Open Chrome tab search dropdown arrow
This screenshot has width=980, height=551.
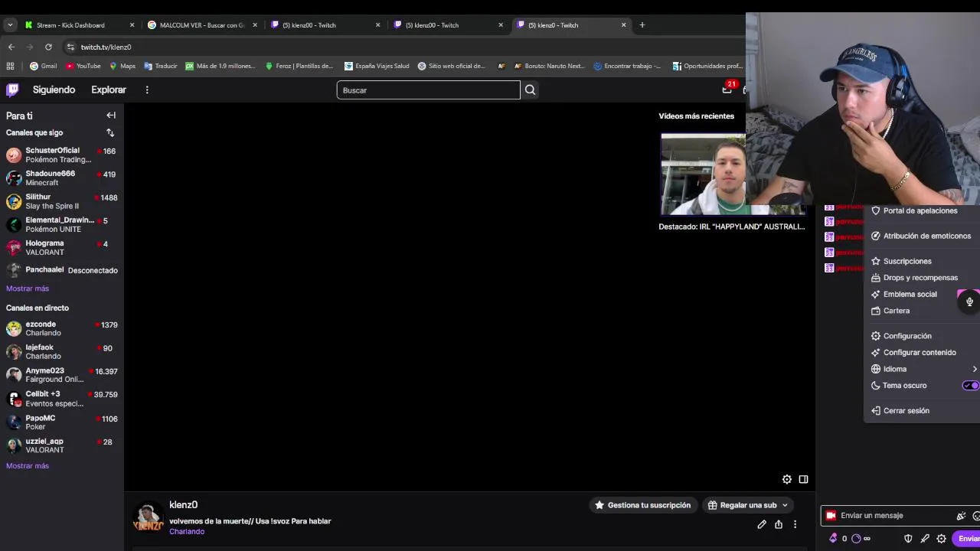tap(10, 24)
